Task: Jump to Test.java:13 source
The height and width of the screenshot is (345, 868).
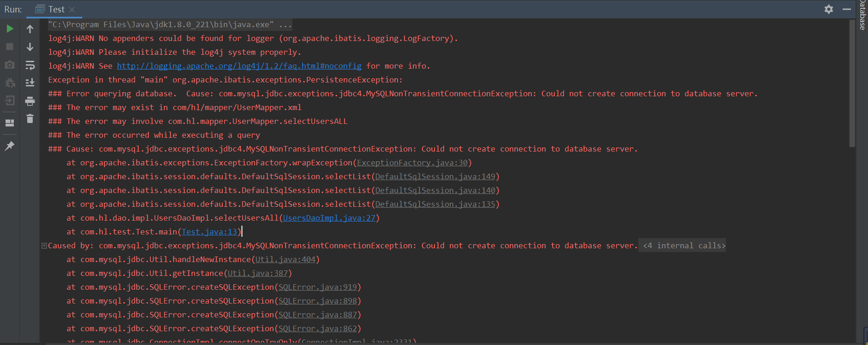Action: click(209, 232)
